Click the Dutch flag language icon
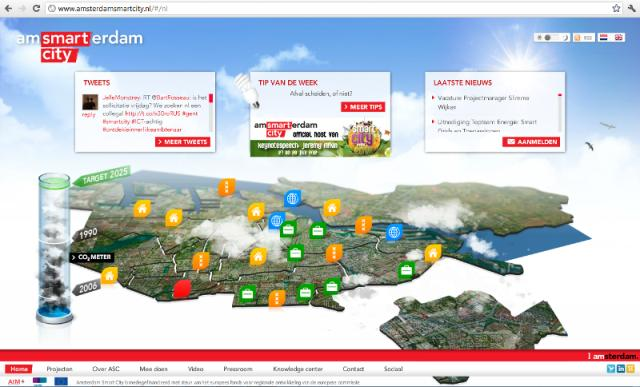640x387 pixels. (x=604, y=38)
